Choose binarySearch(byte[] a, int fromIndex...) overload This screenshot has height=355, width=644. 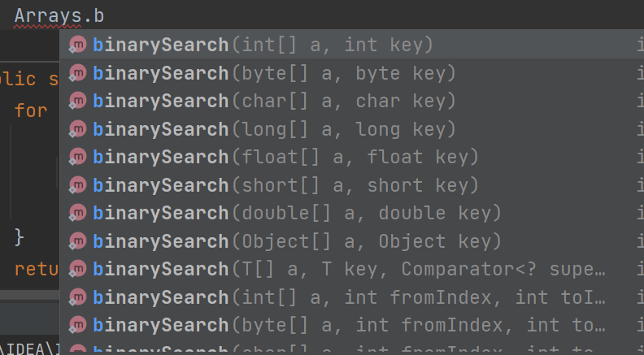click(x=352, y=325)
